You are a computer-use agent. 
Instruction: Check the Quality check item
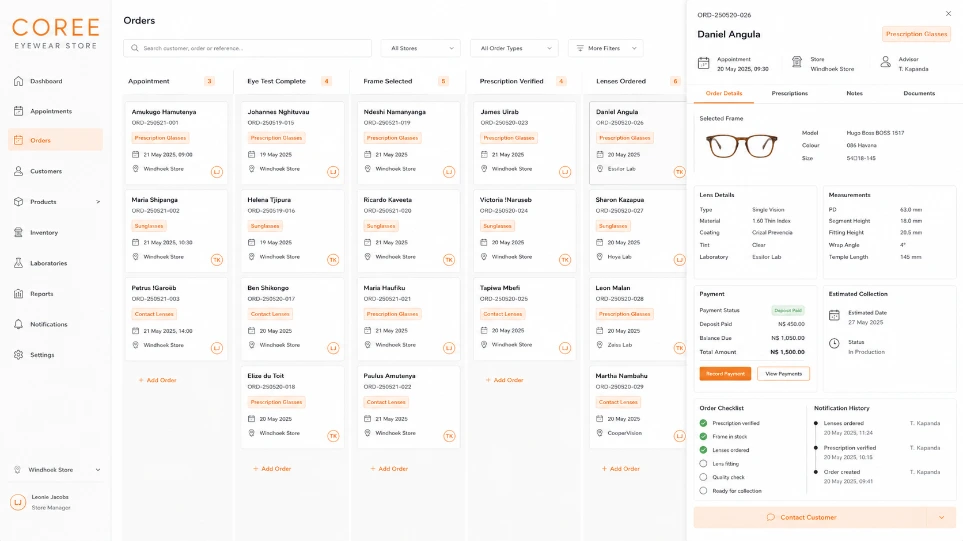pyautogui.click(x=703, y=477)
